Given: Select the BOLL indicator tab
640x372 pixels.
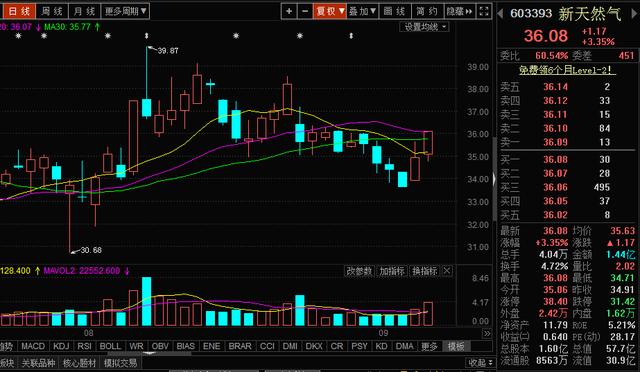Looking at the screenshot, I should tap(110, 346).
